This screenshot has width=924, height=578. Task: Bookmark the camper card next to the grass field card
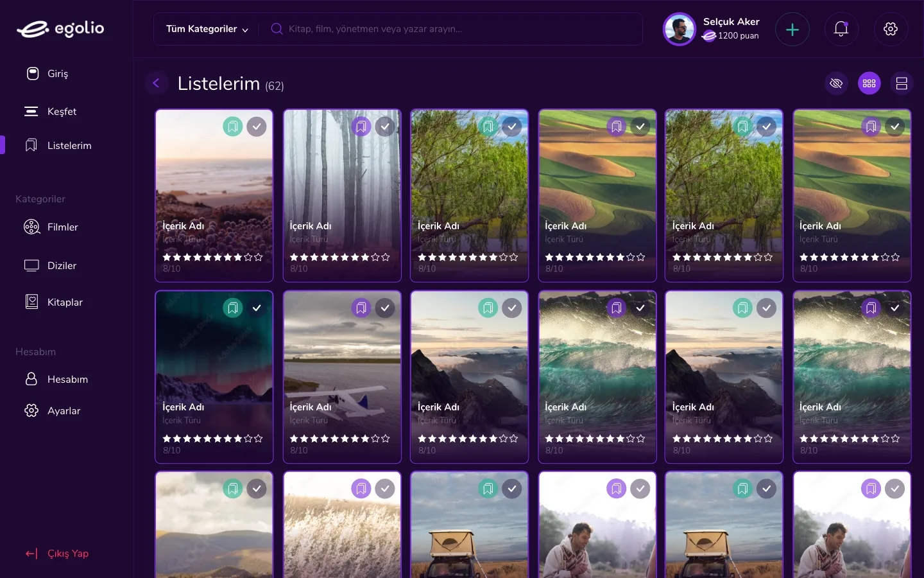pos(488,489)
